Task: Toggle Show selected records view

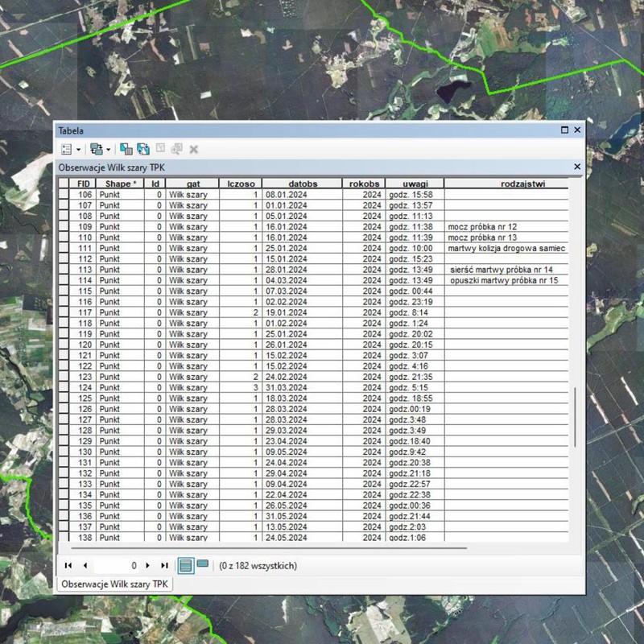Action: coord(202,565)
